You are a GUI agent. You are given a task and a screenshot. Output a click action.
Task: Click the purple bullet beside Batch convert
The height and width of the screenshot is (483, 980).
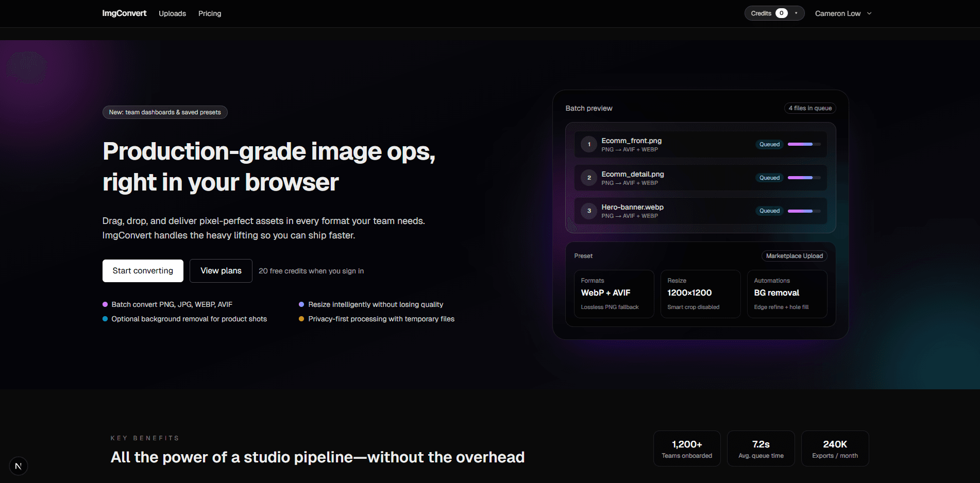[x=104, y=304]
